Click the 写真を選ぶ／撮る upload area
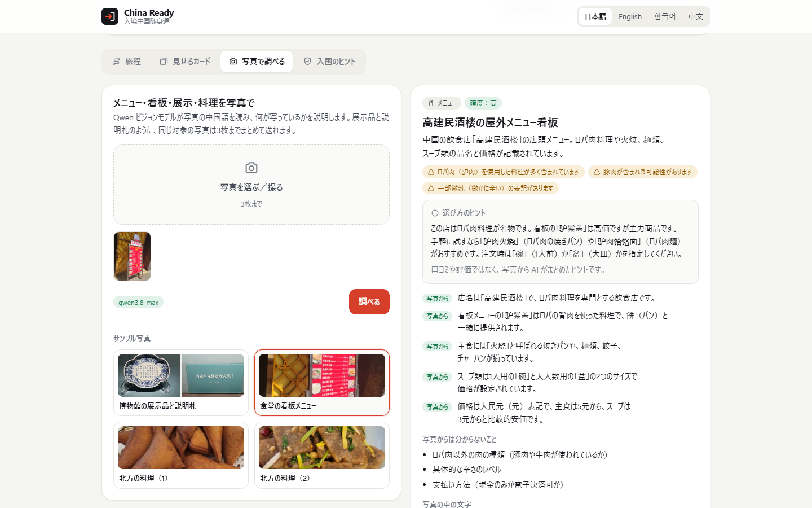Viewport: 812px width, 508px height. (x=251, y=185)
